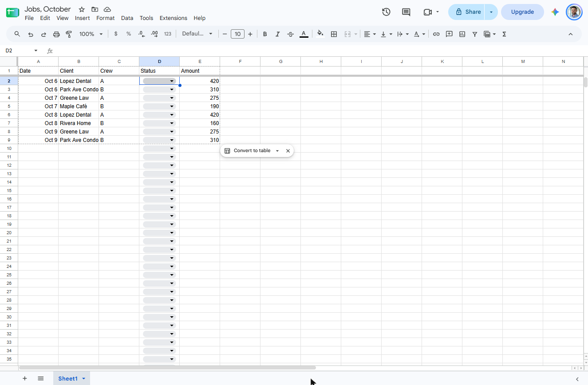Screen dimensions: 588x385
Task: Open horizontal align dropdown
Action: pyautogui.click(x=370, y=34)
